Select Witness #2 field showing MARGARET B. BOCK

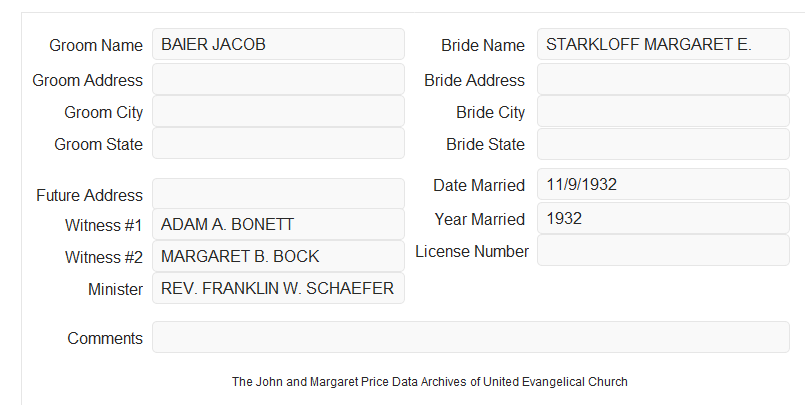coord(278,256)
